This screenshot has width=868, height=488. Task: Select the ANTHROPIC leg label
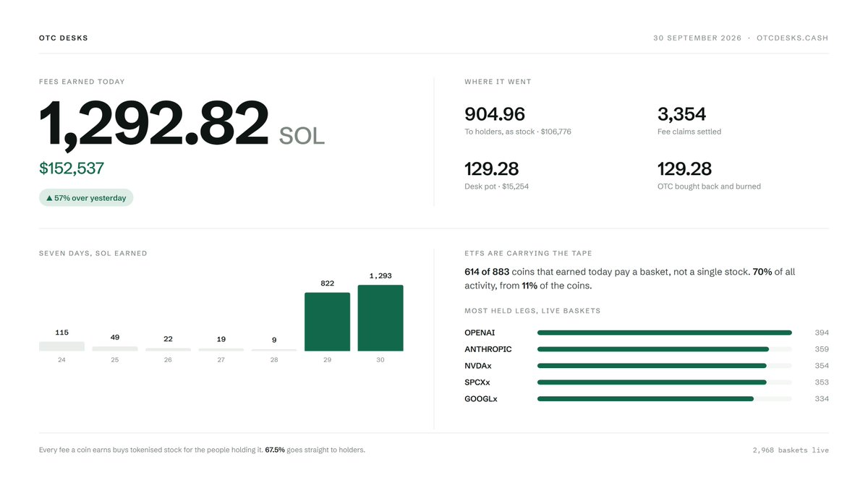488,349
